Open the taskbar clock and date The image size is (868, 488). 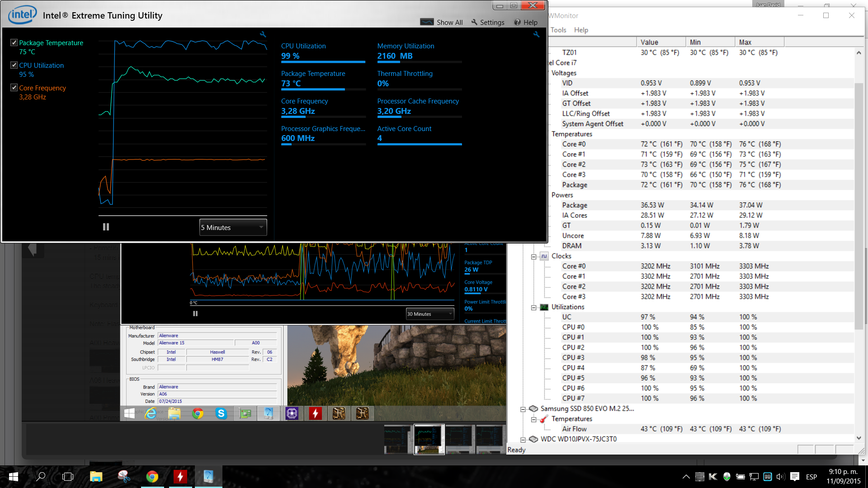point(843,477)
